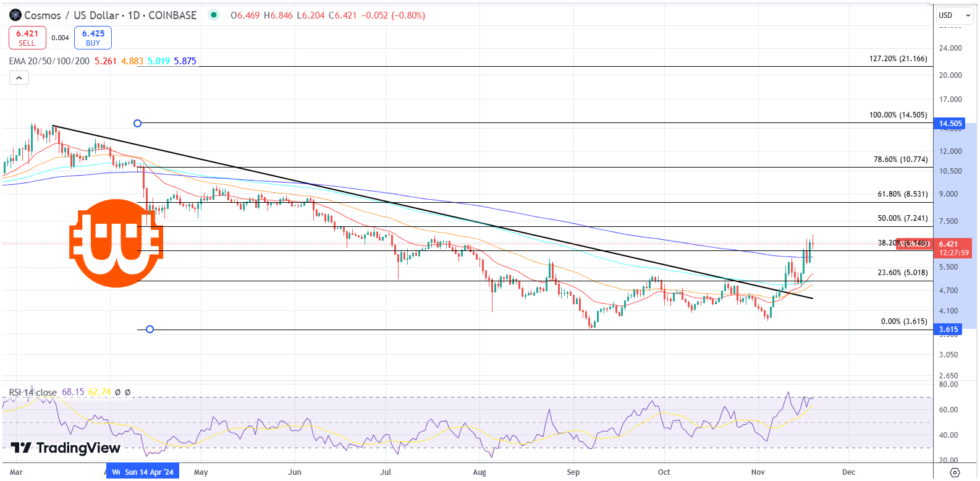Click the blue BUY 6.425 button
Image resolution: width=980 pixels, height=481 pixels.
(x=93, y=38)
